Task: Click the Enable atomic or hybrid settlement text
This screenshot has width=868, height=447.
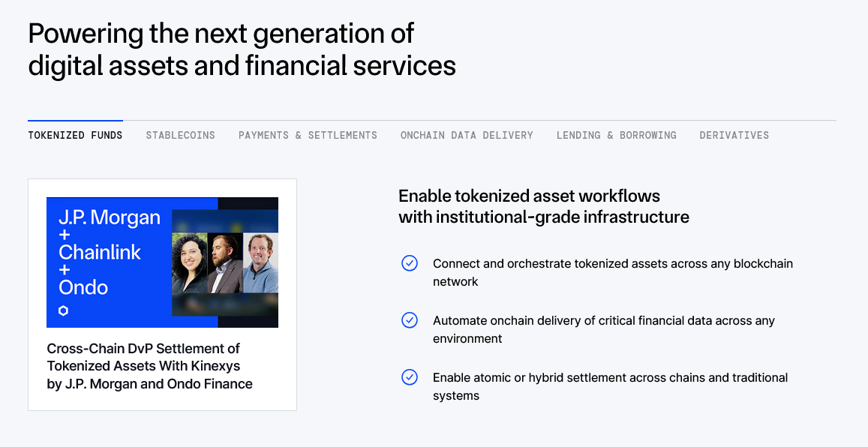Action: coord(610,386)
